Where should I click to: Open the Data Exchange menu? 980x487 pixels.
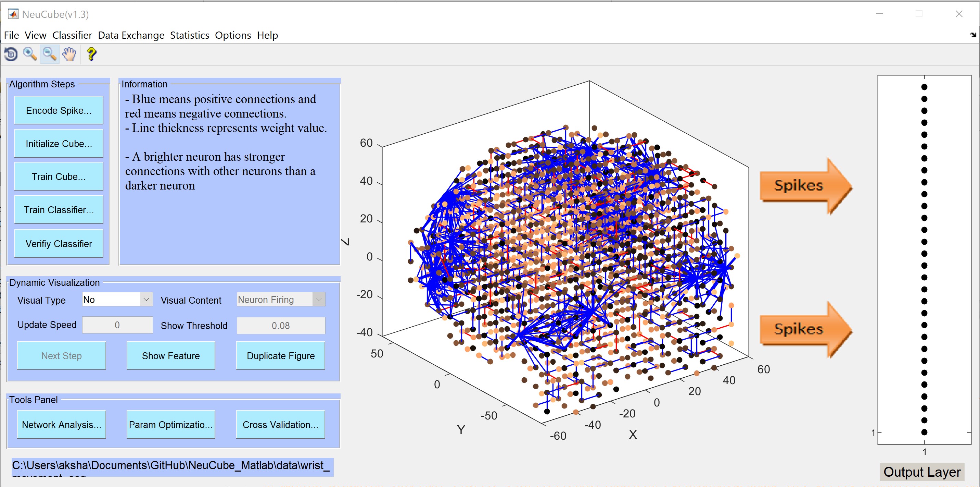[x=131, y=35]
